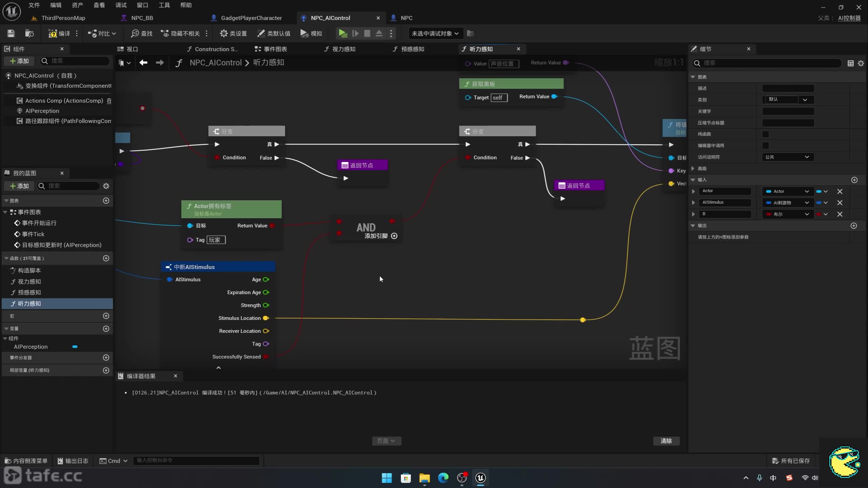This screenshot has width=868, height=488.
Task: Open My Blueprint panel settings gear
Action: pyautogui.click(x=106, y=186)
